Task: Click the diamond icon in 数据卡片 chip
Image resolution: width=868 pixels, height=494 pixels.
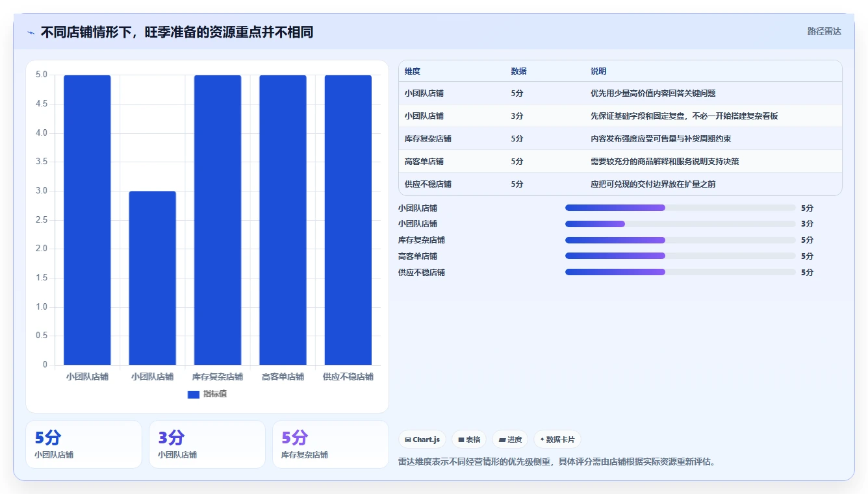Action: 542,439
